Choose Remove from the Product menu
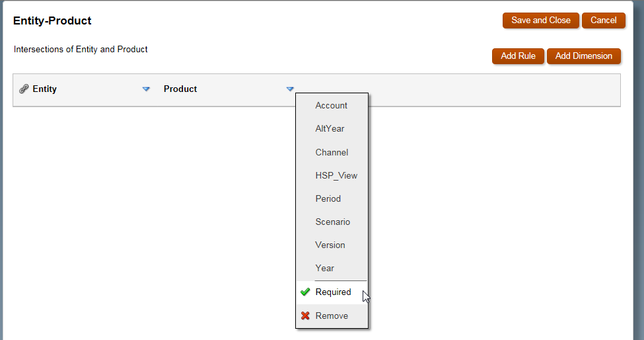Viewport: 644px width, 340px height. (x=332, y=316)
